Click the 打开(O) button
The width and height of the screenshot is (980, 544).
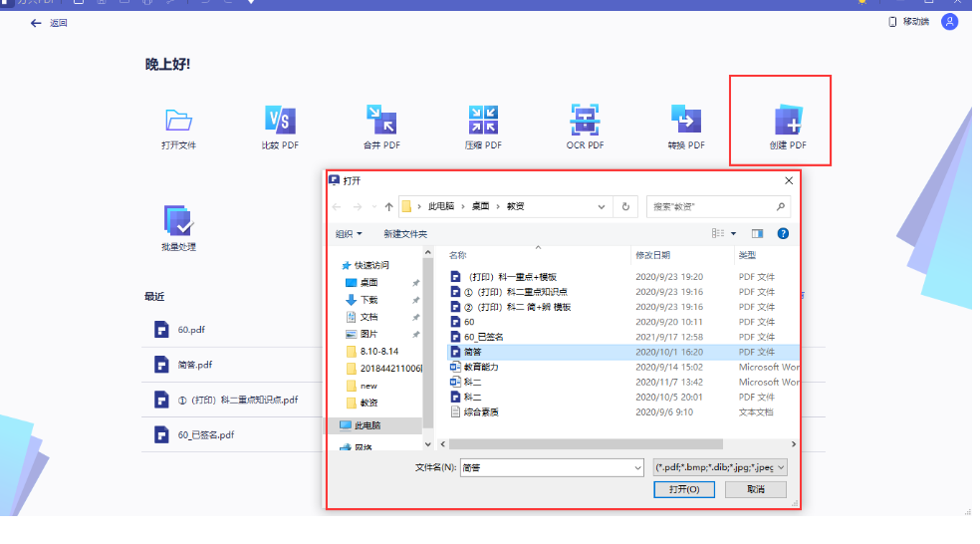[x=684, y=489]
